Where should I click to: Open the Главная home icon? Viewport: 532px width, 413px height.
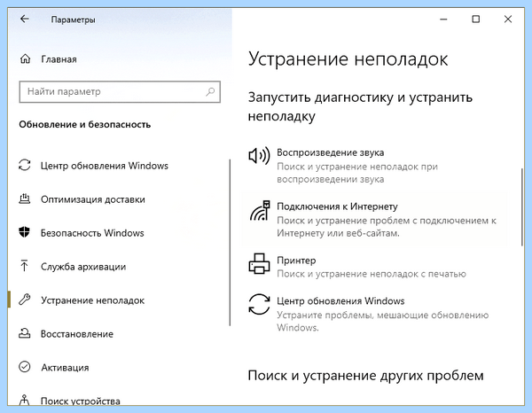tap(25, 59)
